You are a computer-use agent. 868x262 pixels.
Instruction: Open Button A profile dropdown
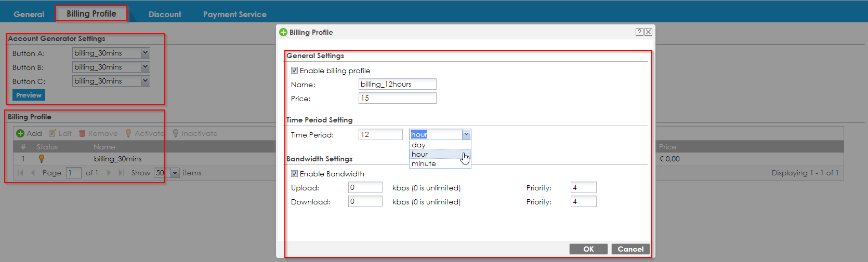point(146,53)
